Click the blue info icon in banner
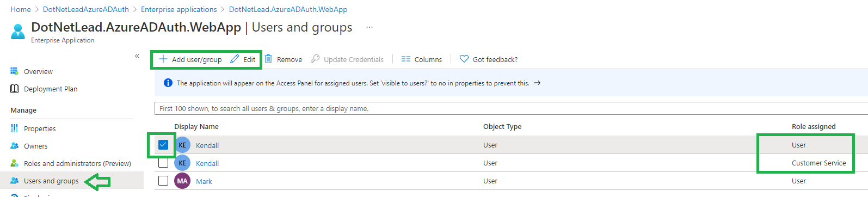The width and height of the screenshot is (868, 197). 168,83
